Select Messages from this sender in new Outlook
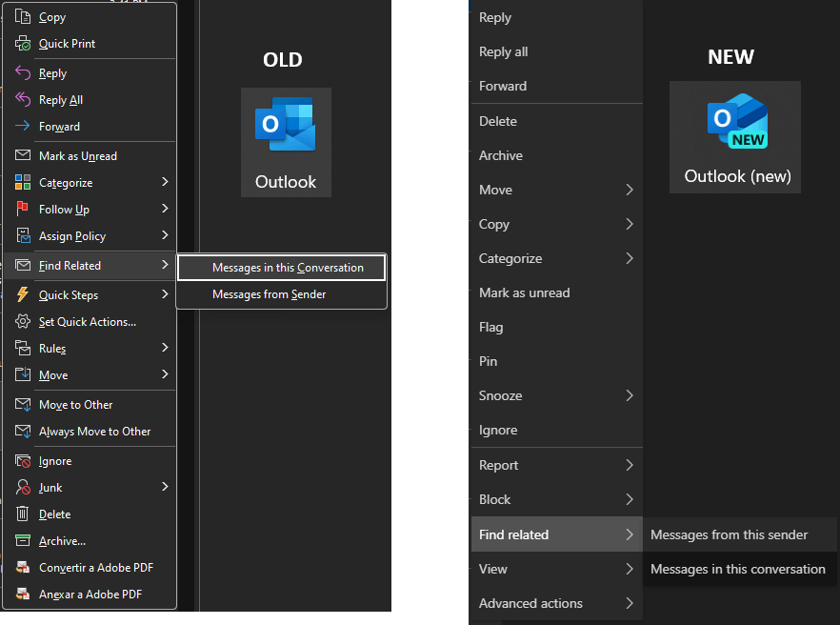 [x=740, y=534]
